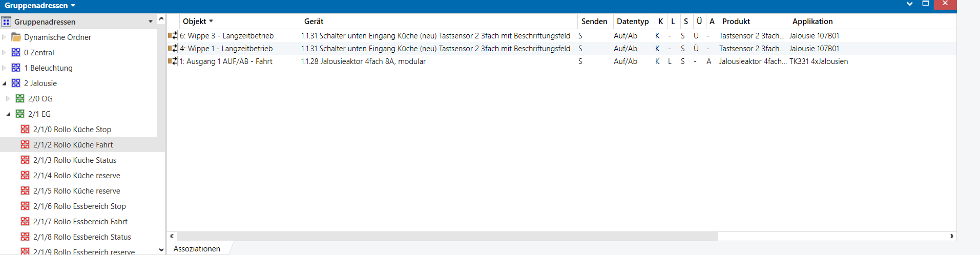Click the Wippe 3 Langzeitbetrieb object icon
The height and width of the screenshot is (255, 980).
point(173,36)
